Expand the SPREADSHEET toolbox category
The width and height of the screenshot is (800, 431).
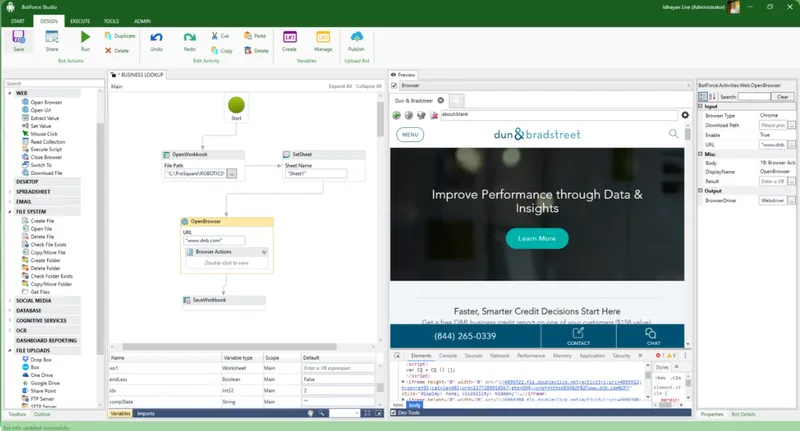coord(10,192)
